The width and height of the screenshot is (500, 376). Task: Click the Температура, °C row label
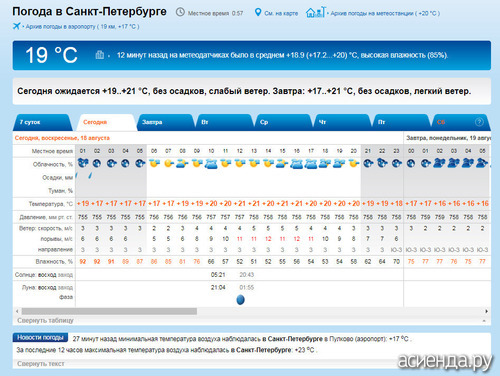[51, 204]
